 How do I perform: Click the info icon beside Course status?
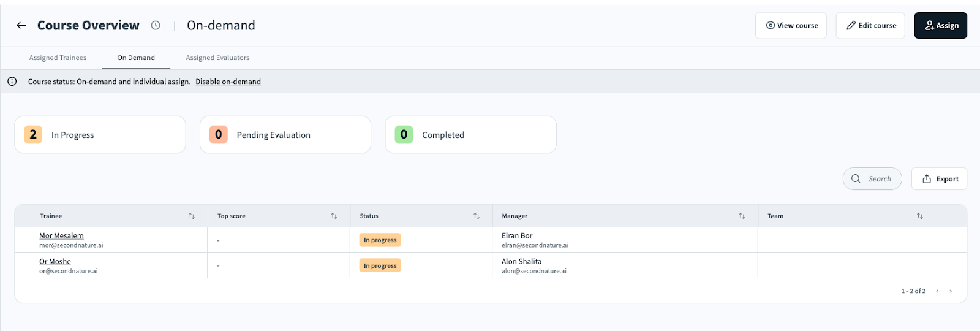[x=12, y=82]
